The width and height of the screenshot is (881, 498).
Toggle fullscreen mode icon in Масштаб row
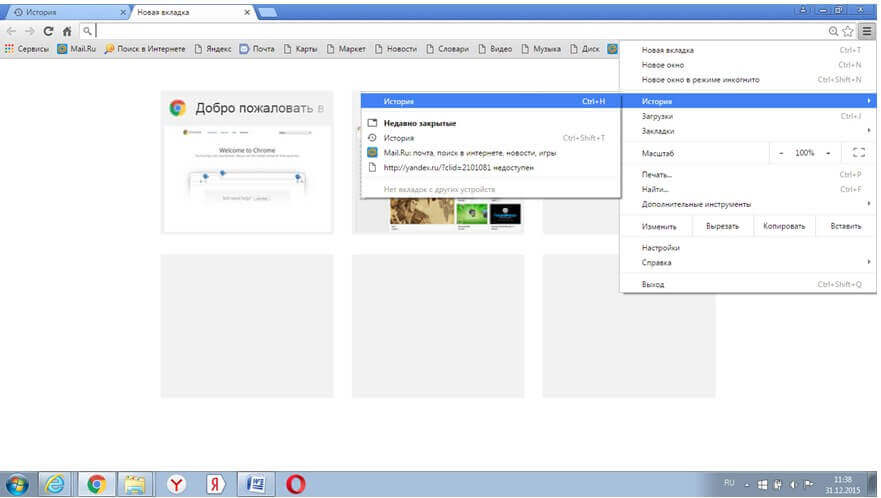point(858,153)
